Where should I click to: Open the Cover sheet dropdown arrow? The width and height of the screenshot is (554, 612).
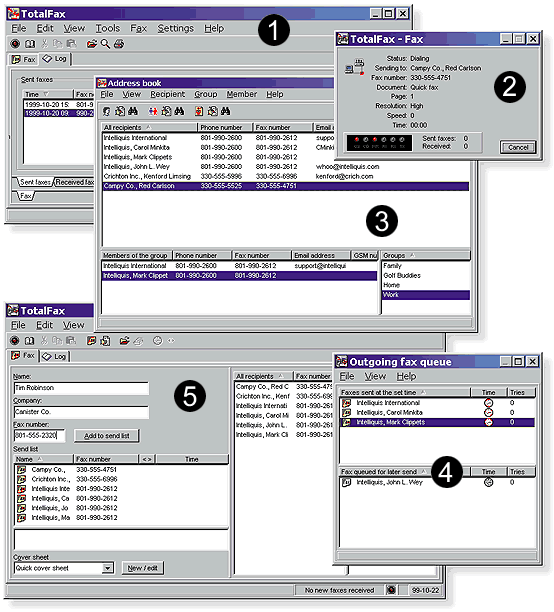click(x=108, y=568)
